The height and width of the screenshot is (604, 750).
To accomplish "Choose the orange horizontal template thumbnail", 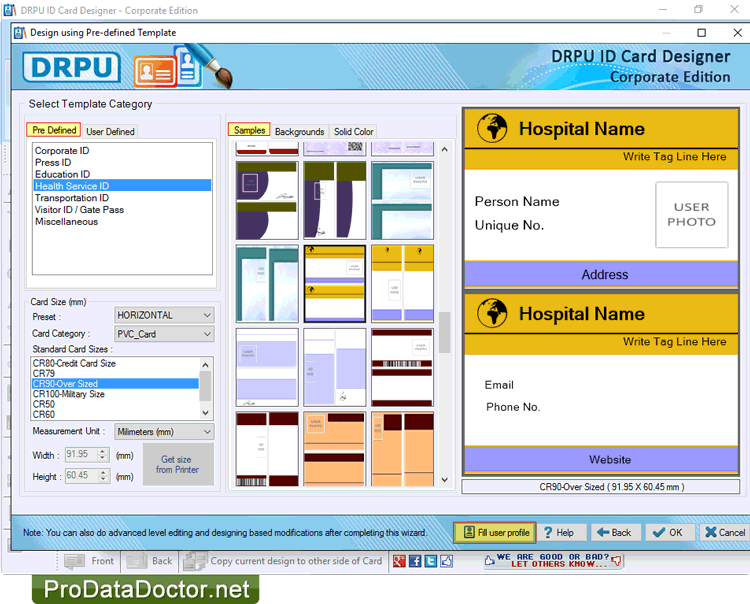I will pos(335,449).
